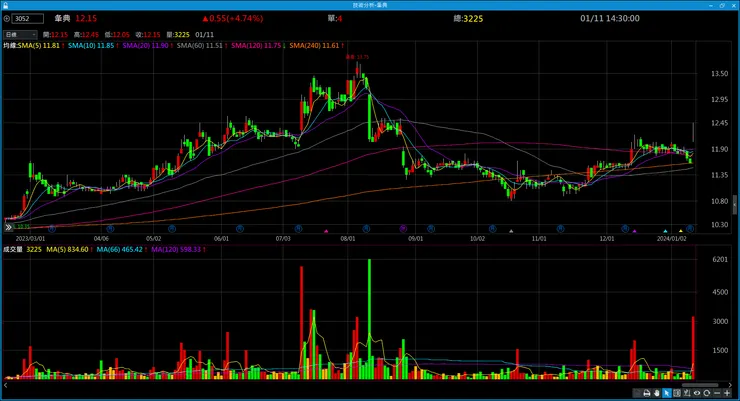This screenshot has height=401, width=740.
Task: Click the purple circle marker before 09/01
Action: pyautogui.click(x=403, y=229)
